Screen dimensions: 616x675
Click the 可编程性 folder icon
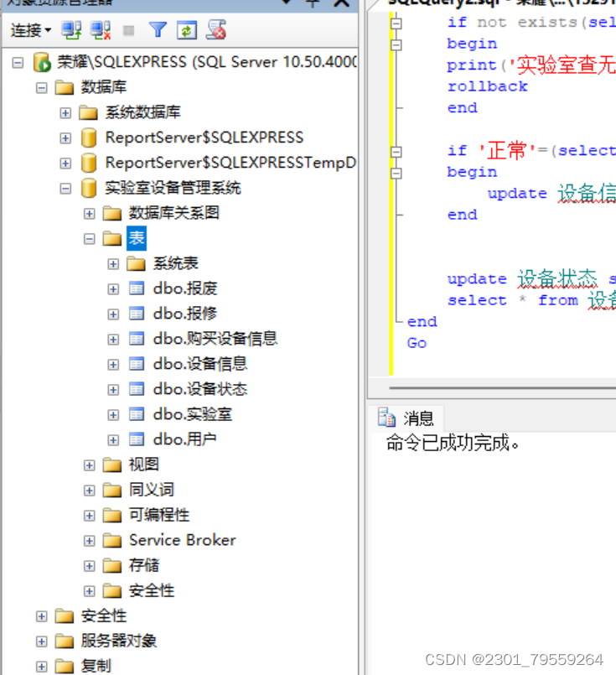click(x=112, y=516)
